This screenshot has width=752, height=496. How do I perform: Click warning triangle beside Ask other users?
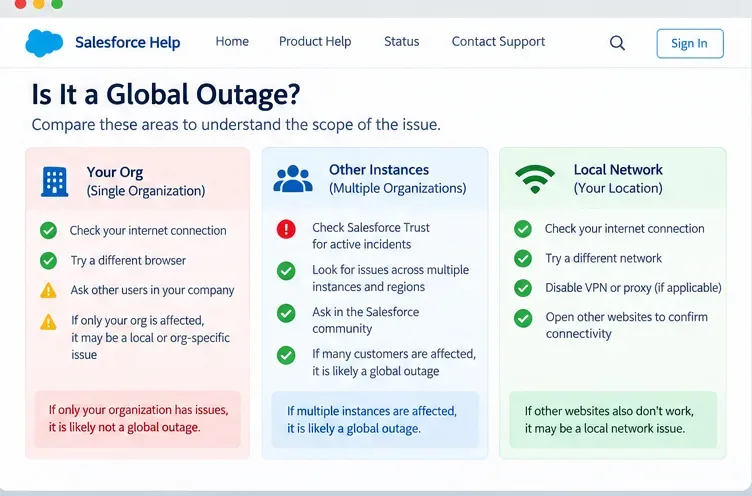(x=48, y=290)
